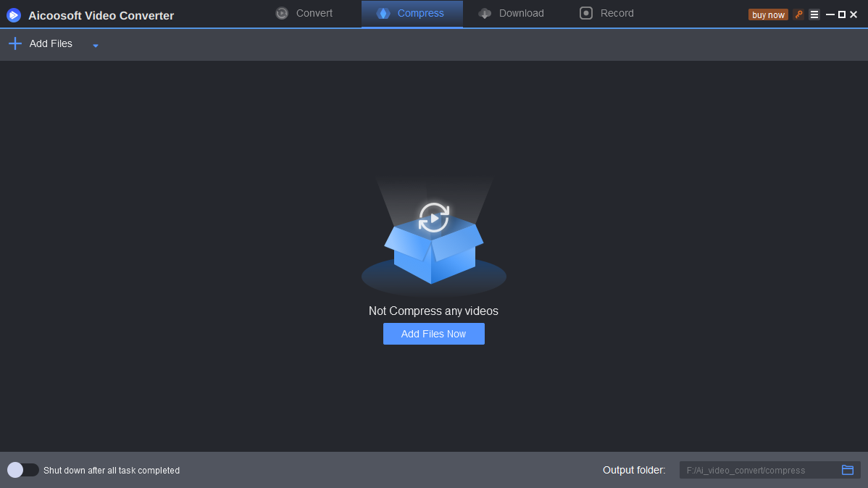Open the hamburger menu icon
The image size is (868, 488).
[x=814, y=15]
